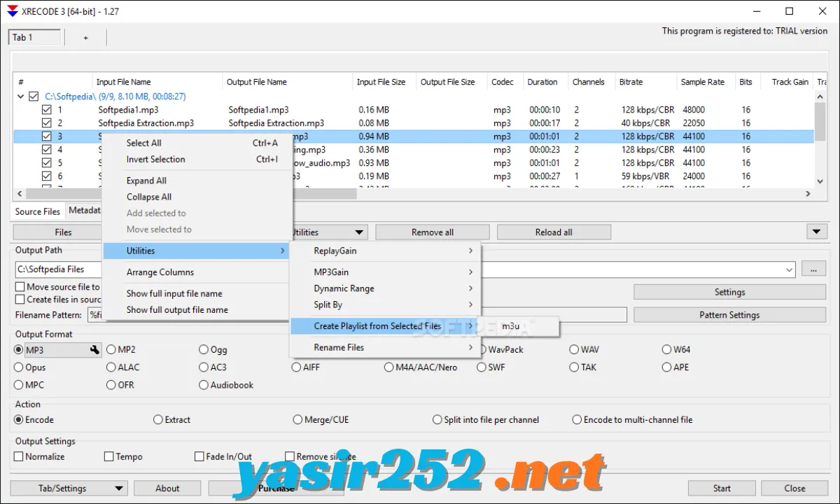Click the Bitrate column header
Image resolution: width=840 pixels, height=504 pixels.
[x=645, y=82]
